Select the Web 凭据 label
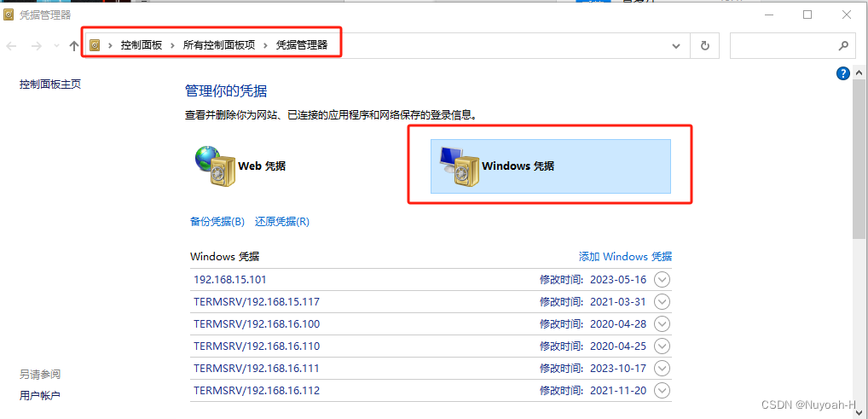 click(x=262, y=166)
